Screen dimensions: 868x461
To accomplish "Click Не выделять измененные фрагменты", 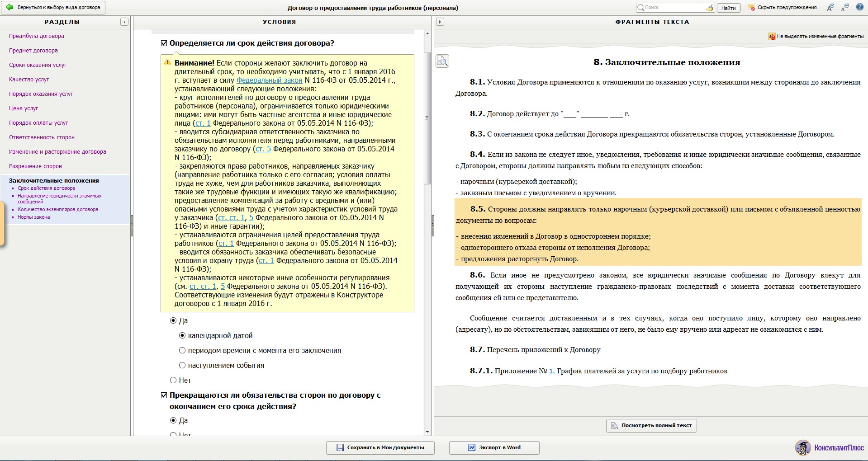I will pos(820,36).
